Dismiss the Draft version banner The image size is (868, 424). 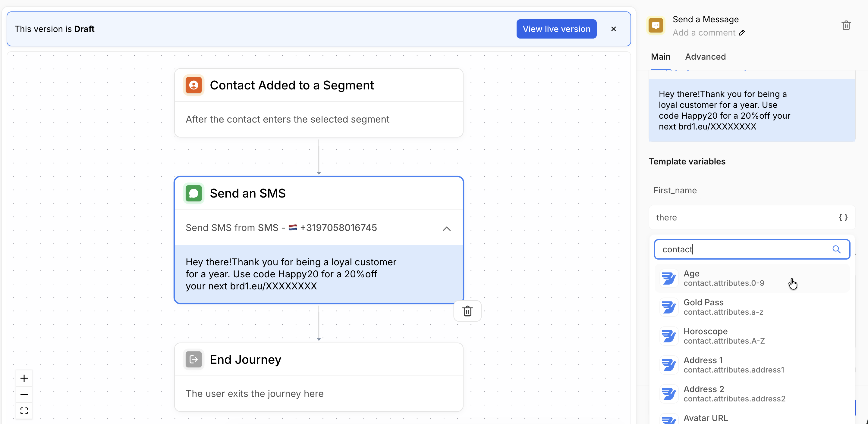(613, 29)
